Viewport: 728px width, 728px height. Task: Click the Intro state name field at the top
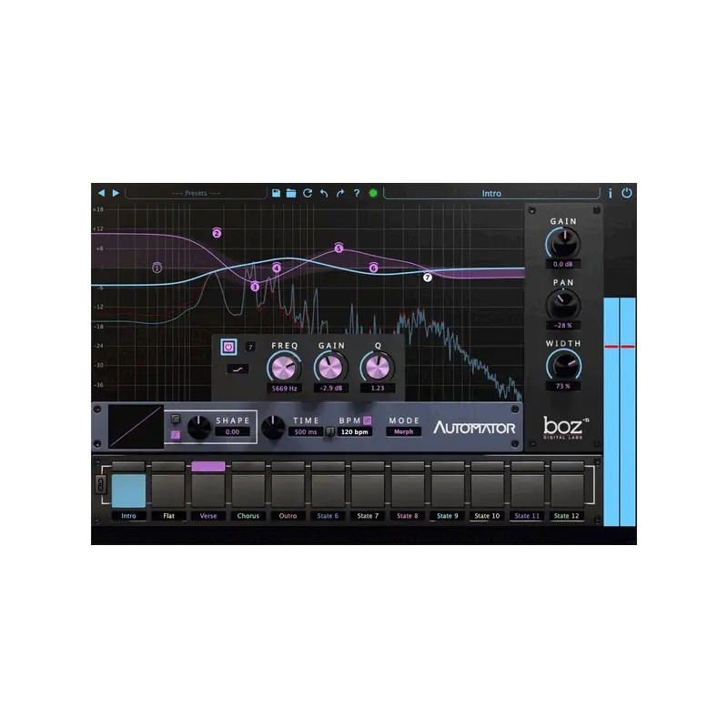[491, 193]
